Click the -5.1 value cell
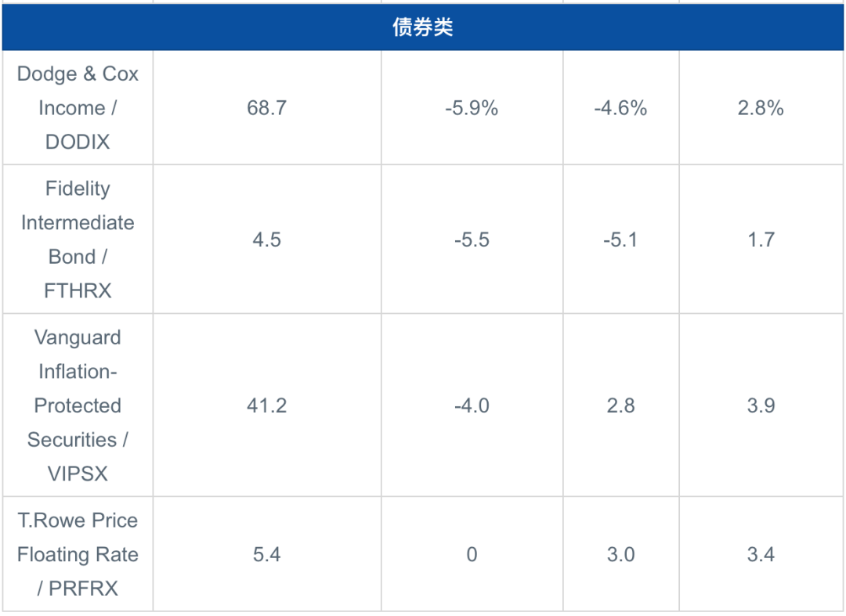The image size is (846, 616). [x=620, y=240]
